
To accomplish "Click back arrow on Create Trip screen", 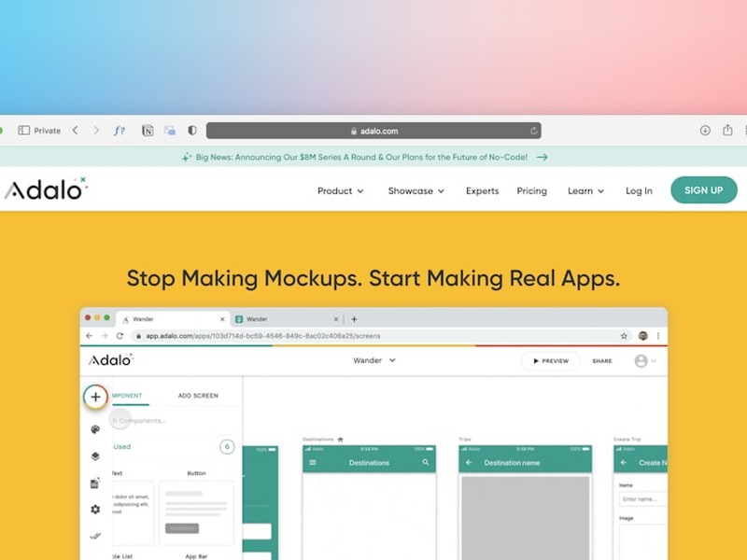I will point(624,462).
